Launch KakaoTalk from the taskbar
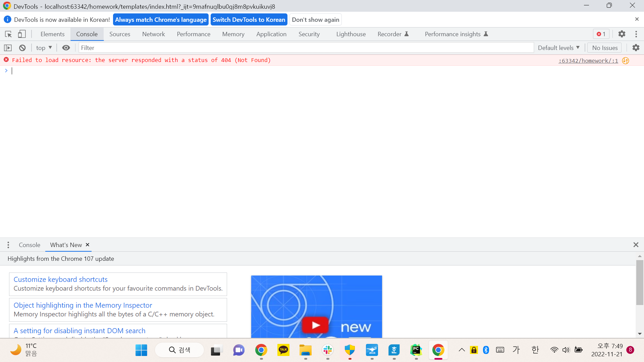This screenshot has width=644, height=362. [x=283, y=350]
